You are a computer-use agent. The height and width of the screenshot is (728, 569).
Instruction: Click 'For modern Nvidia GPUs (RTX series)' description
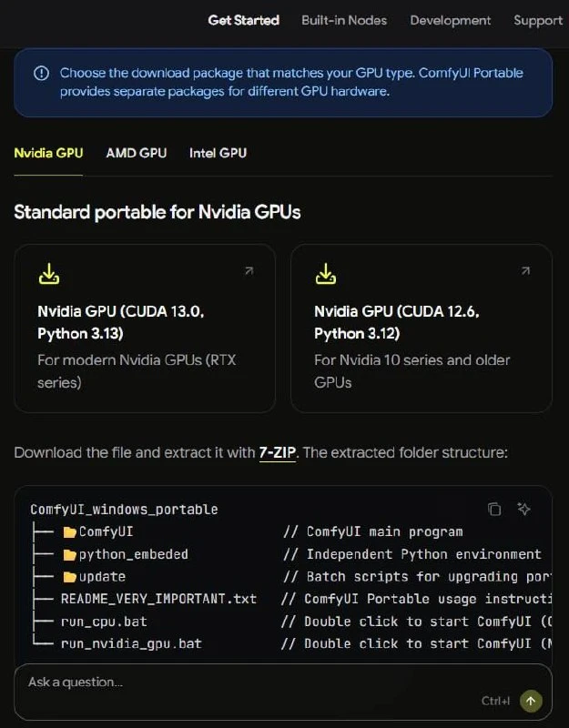coord(137,371)
